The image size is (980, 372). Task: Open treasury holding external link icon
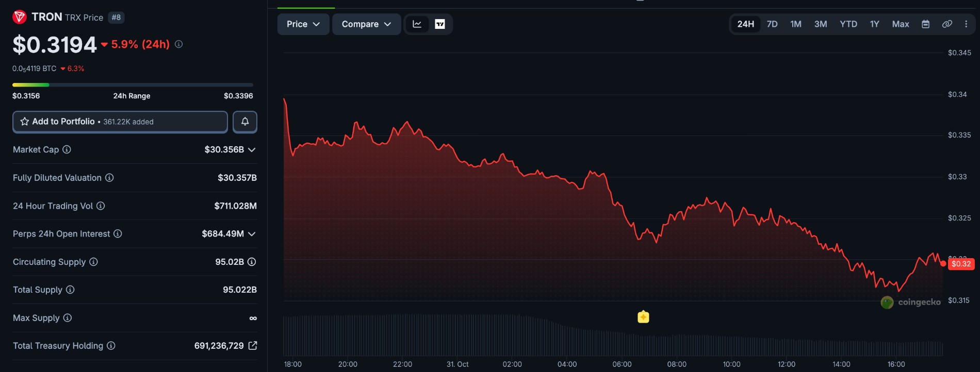(253, 346)
